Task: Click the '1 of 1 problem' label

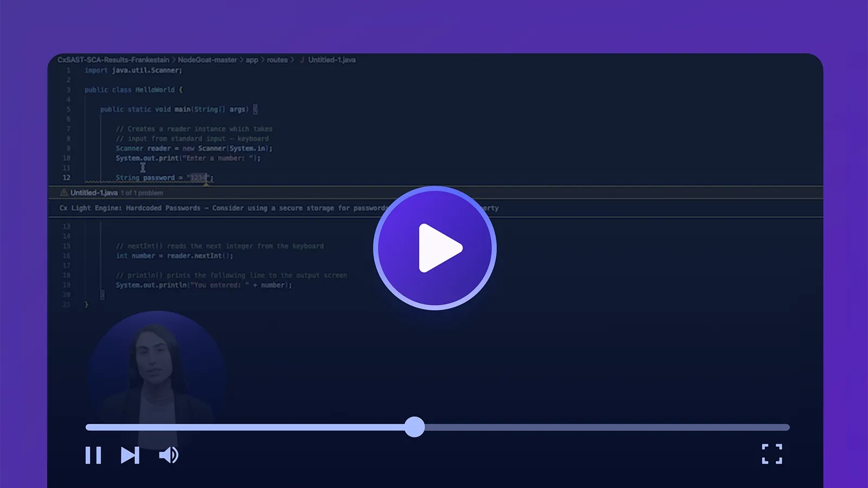Action: coord(142,193)
